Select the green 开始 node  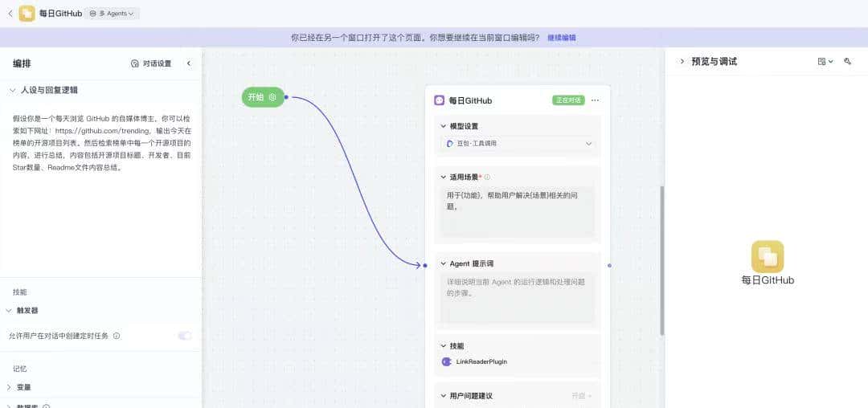[263, 97]
